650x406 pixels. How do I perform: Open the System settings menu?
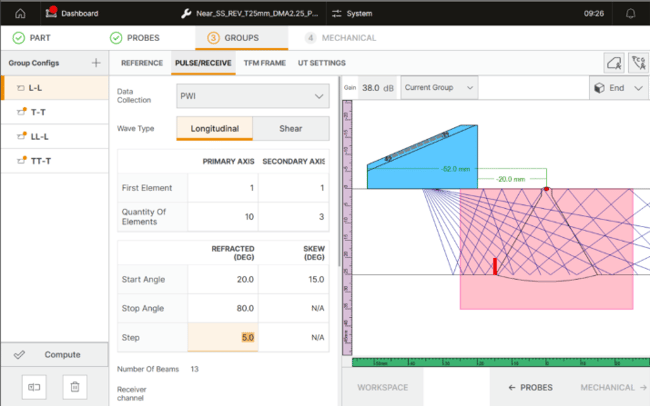click(x=355, y=14)
